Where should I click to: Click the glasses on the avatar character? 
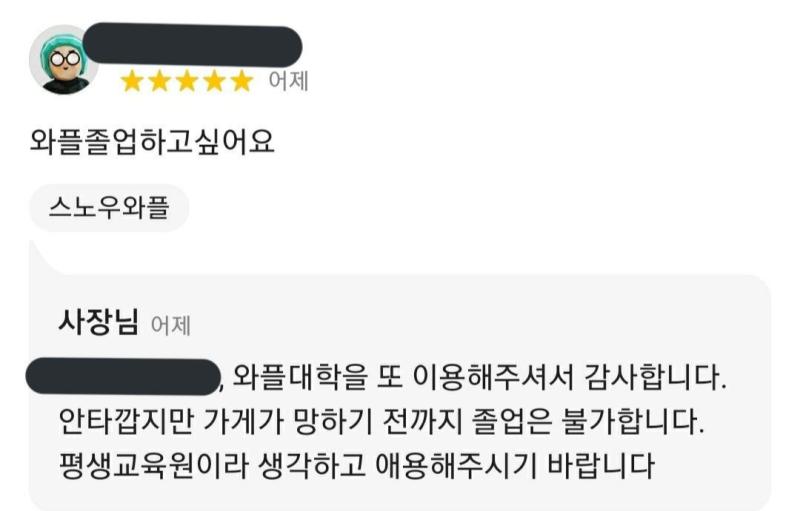(x=65, y=59)
